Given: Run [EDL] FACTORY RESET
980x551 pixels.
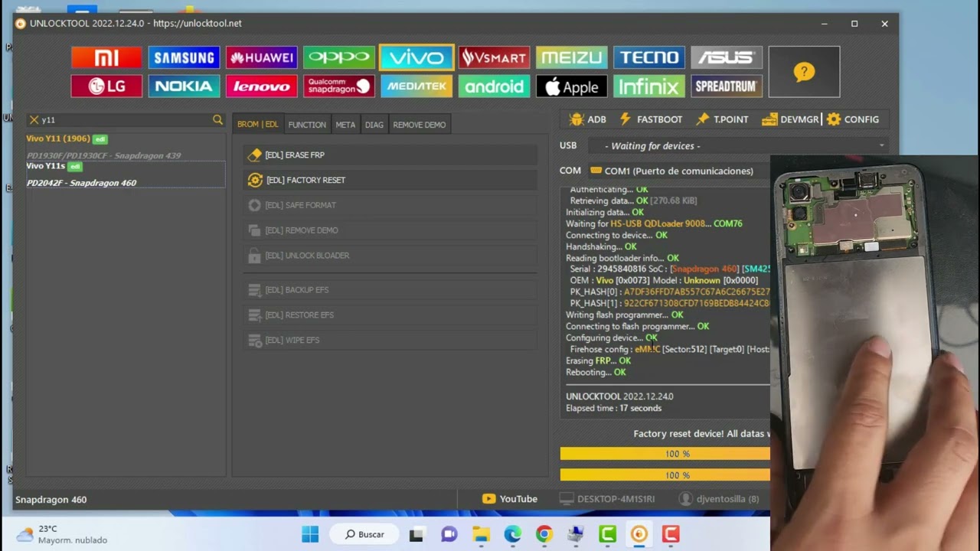Looking at the screenshot, I should click(x=390, y=180).
